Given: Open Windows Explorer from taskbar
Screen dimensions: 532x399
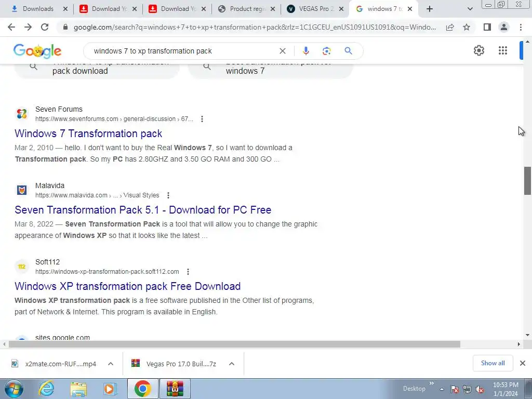Looking at the screenshot, I should click(78, 389).
